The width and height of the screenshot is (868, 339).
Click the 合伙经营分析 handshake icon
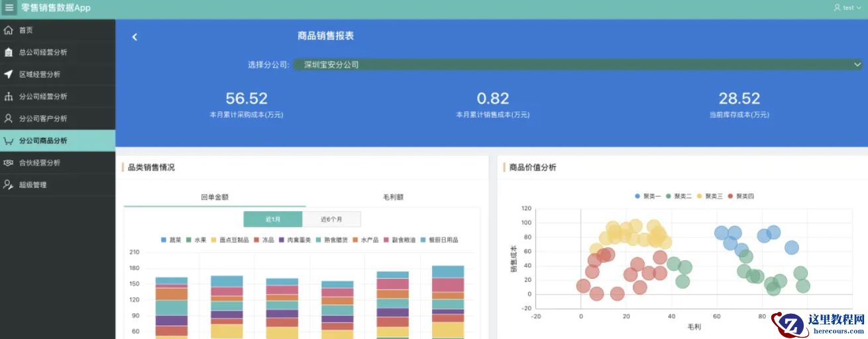9,163
